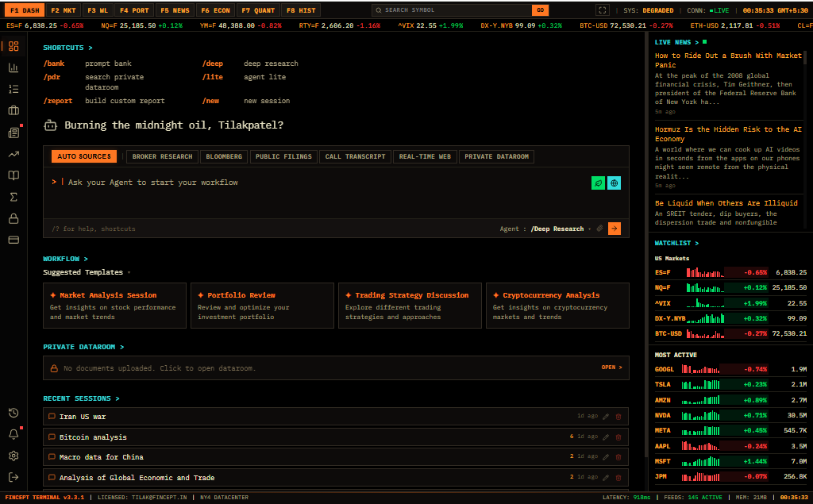The height and width of the screenshot is (504, 813).
Task: Open the briefcase portfolio icon in sidebar
Action: click(14, 110)
